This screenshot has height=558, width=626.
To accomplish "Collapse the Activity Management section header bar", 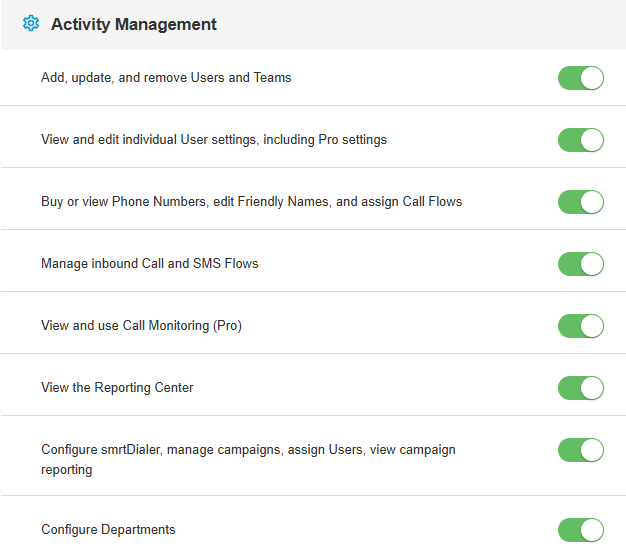I will tap(400, 24).
